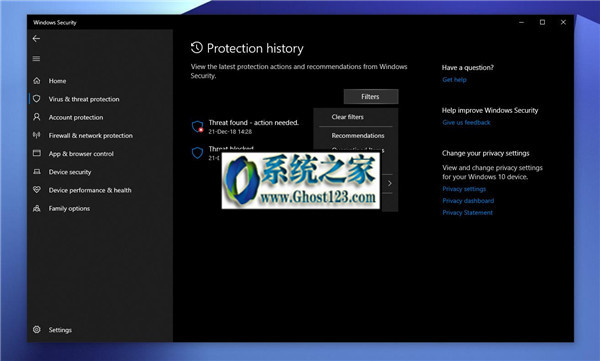The width and height of the screenshot is (600, 361).
Task: Click the Settings gear icon
Action: pyautogui.click(x=37, y=329)
